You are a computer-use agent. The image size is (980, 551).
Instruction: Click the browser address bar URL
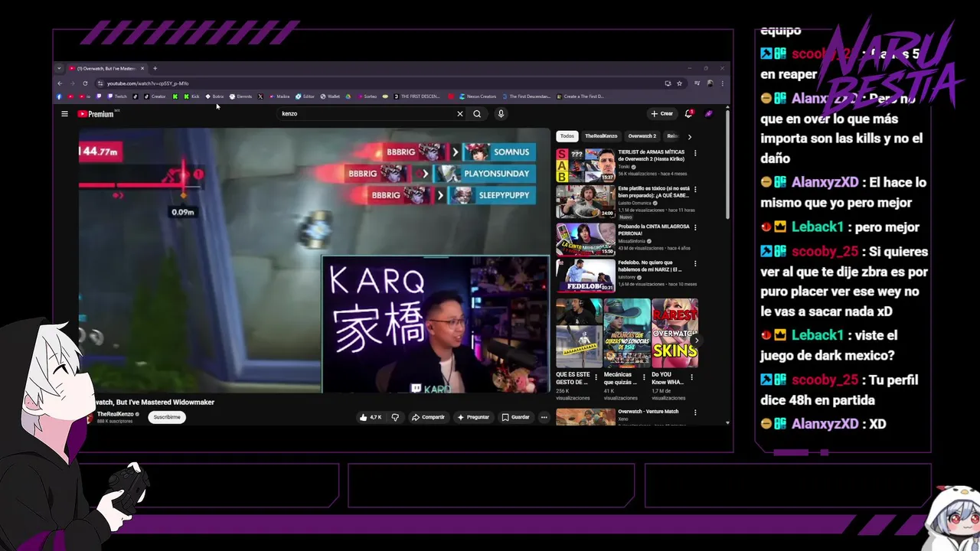pos(147,83)
